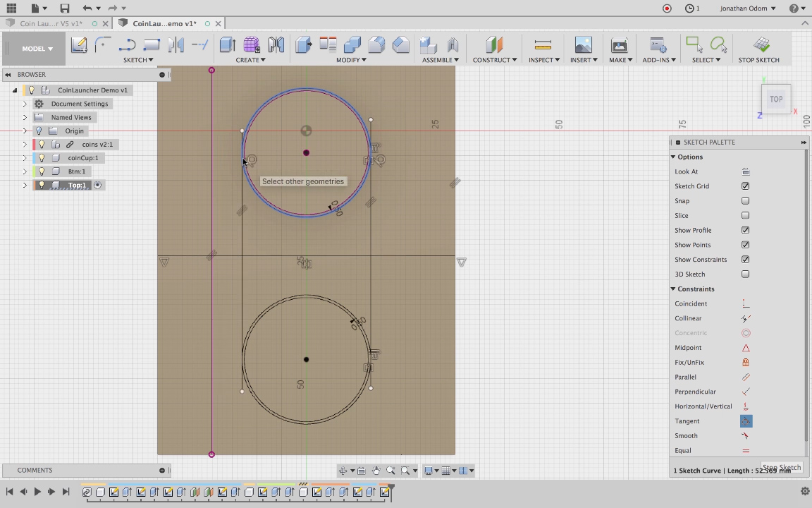812x508 pixels.
Task: Open Jonathan Odom account menu
Action: click(x=748, y=8)
